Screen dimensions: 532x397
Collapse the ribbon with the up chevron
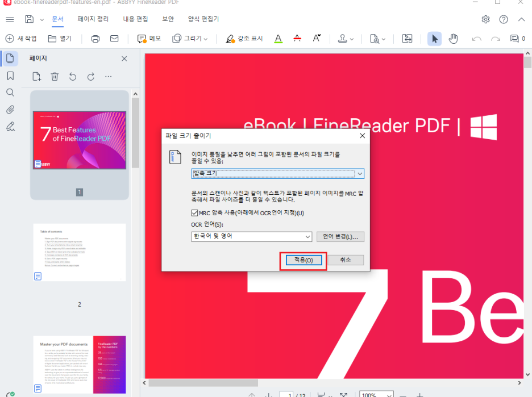[521, 19]
